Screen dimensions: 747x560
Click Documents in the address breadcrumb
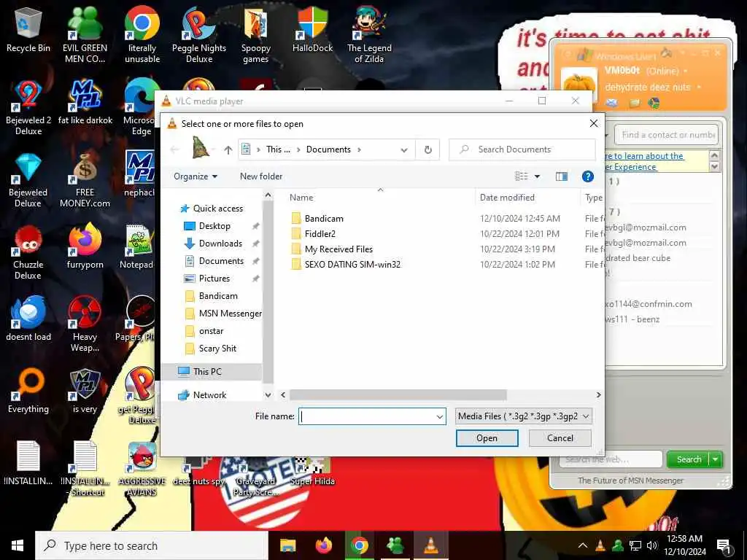click(x=328, y=149)
